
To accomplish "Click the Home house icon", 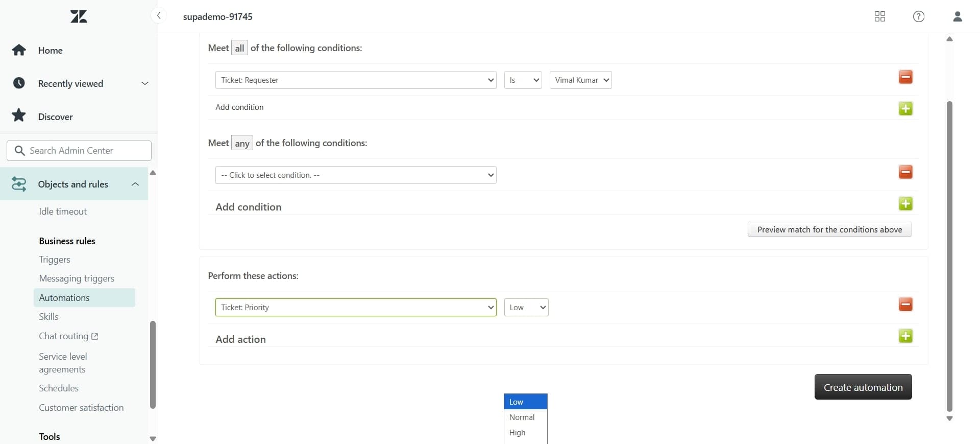I will (19, 50).
